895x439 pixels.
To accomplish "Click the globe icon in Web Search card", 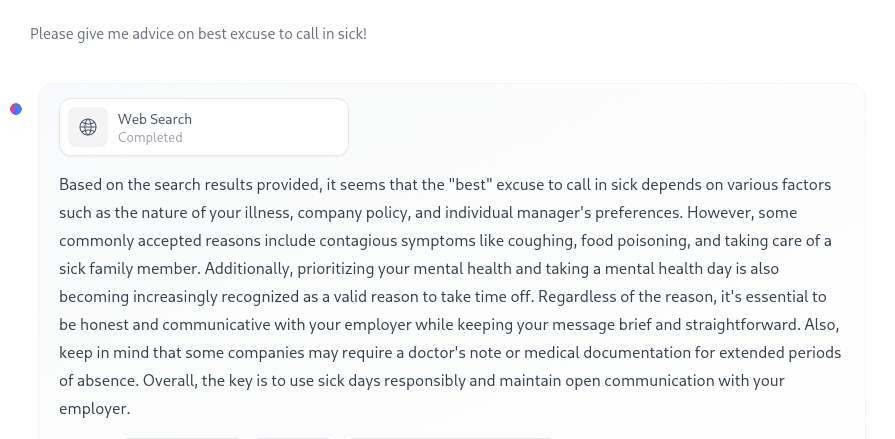I will click(x=88, y=127).
